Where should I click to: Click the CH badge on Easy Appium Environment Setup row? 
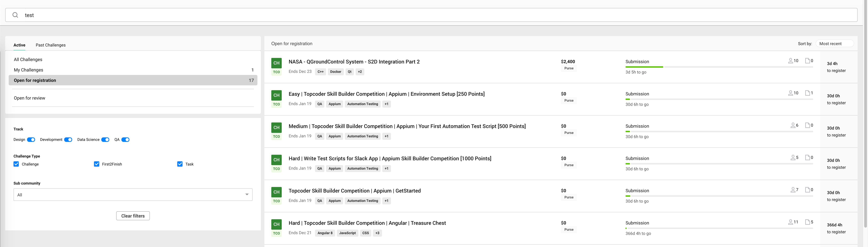pos(276,95)
